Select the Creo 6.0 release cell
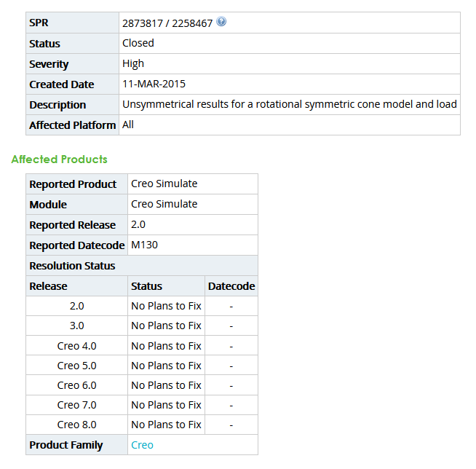Screen dimensions: 476x469 76,385
